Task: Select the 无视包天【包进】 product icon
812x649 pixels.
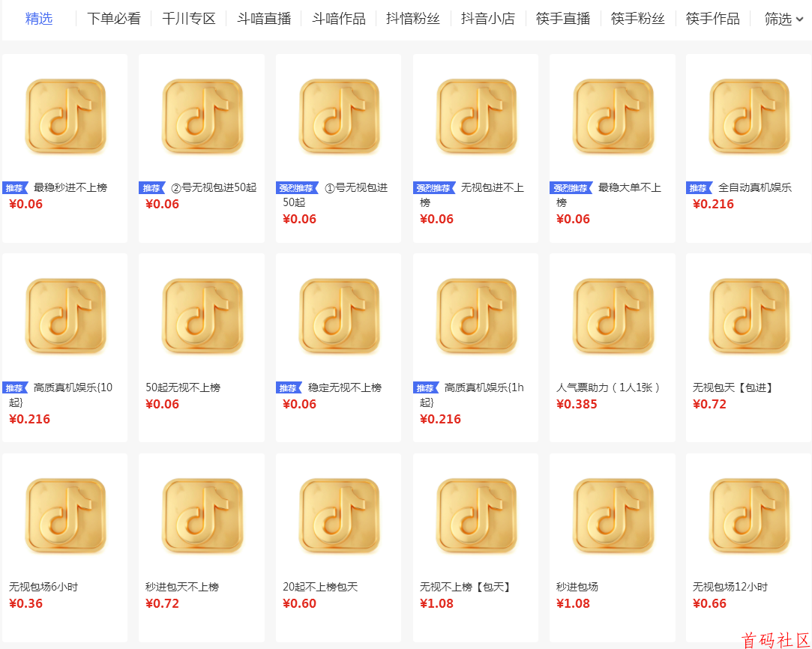Action: click(x=749, y=316)
